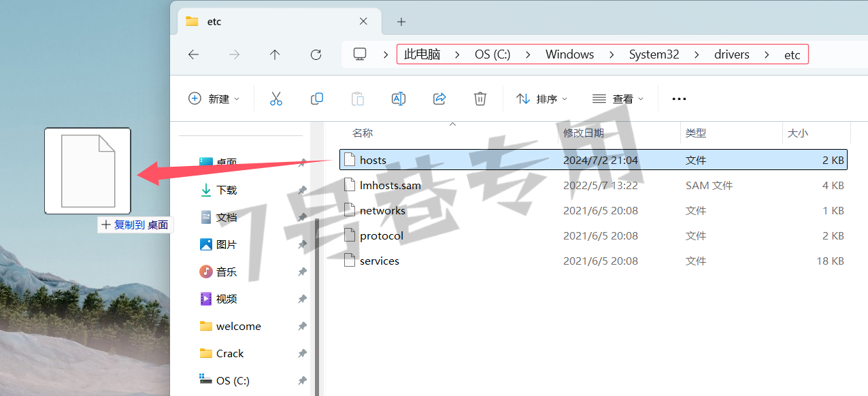
Task: Click the protocol file icon
Action: [x=350, y=235]
